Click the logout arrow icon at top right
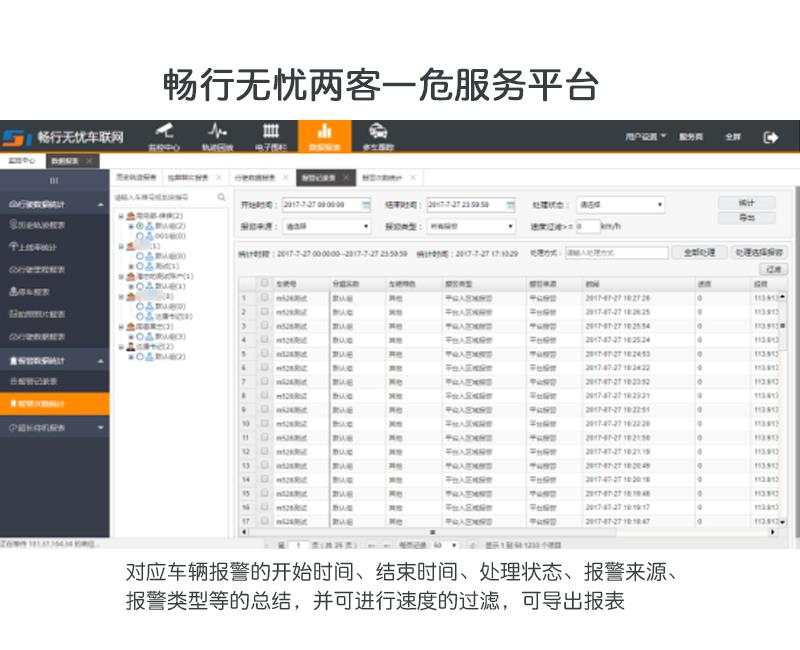 [771, 137]
